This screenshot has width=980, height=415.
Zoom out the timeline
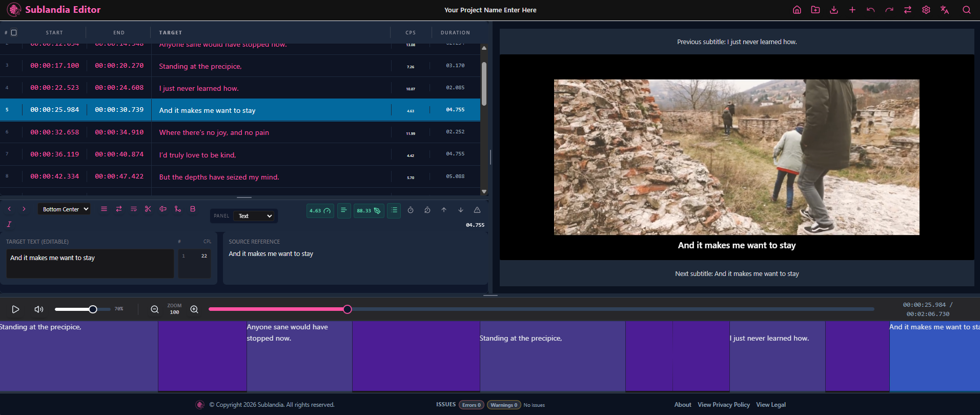click(x=155, y=309)
